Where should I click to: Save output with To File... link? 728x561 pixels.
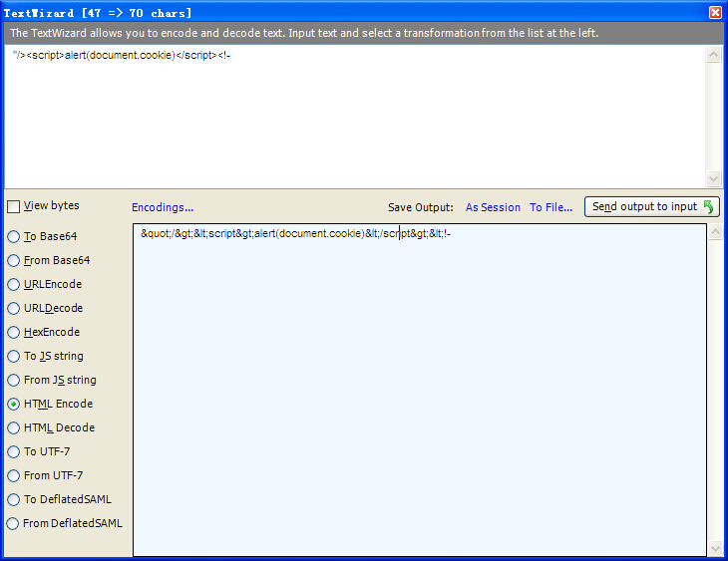[550, 207]
